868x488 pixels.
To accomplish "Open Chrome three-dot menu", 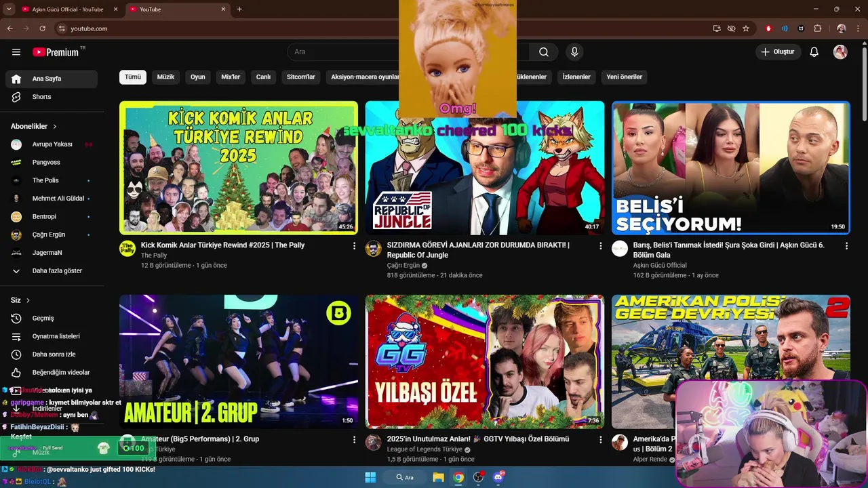I will 858,28.
